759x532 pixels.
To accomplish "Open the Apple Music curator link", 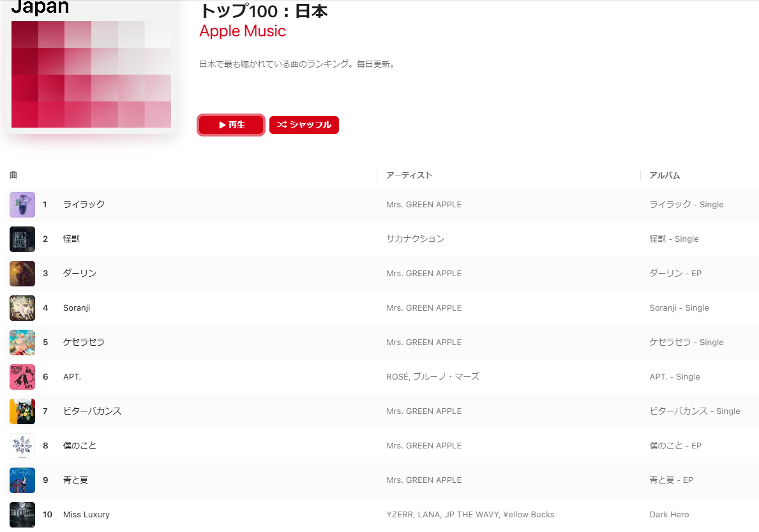I will [x=243, y=31].
